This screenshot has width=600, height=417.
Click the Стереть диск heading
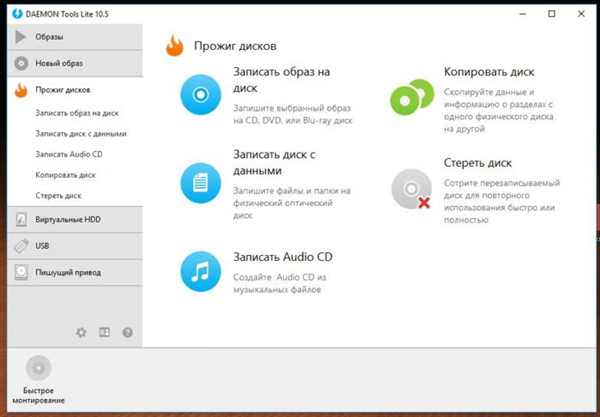pyautogui.click(x=478, y=163)
